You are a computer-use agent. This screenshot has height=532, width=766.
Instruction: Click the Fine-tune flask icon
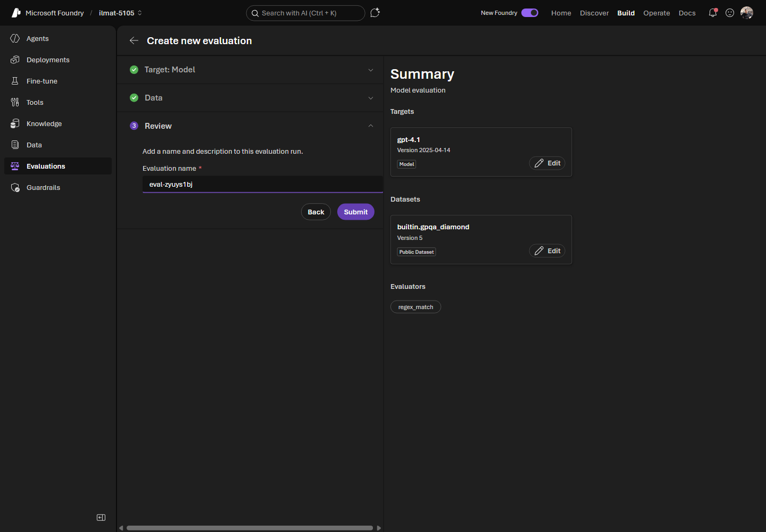coord(15,81)
